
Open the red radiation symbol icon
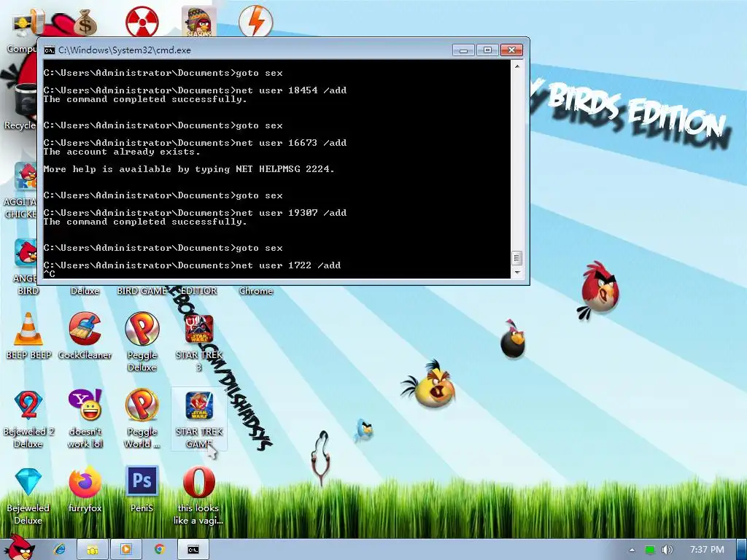pyautogui.click(x=142, y=22)
